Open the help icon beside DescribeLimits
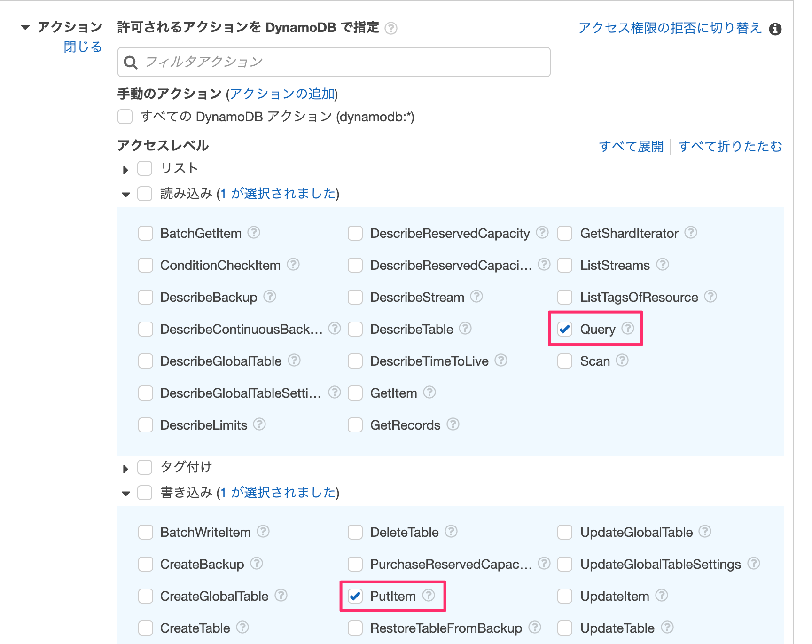The height and width of the screenshot is (644, 812). [x=259, y=424]
